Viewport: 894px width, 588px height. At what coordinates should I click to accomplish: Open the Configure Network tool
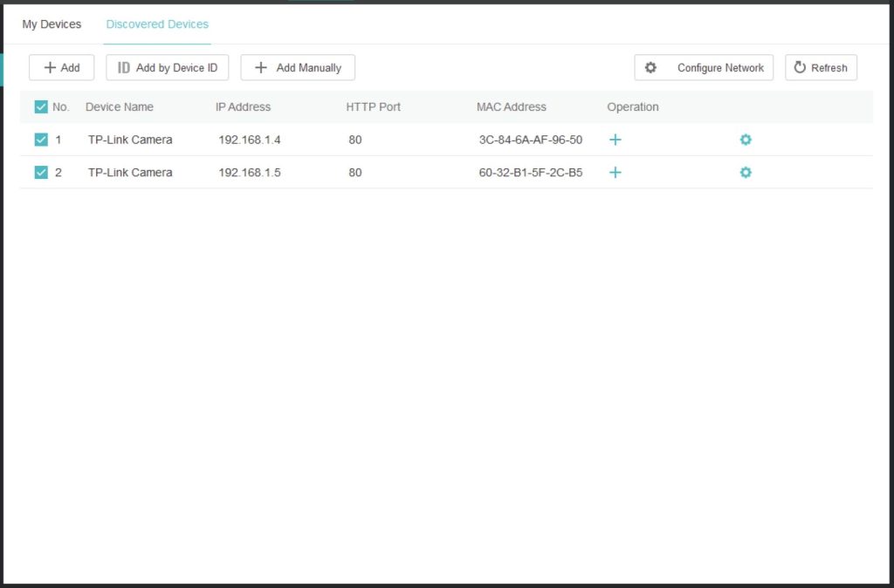coord(704,67)
